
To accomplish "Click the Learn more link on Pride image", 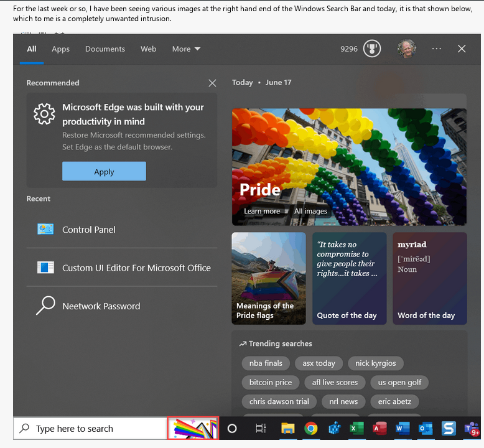I will [262, 211].
